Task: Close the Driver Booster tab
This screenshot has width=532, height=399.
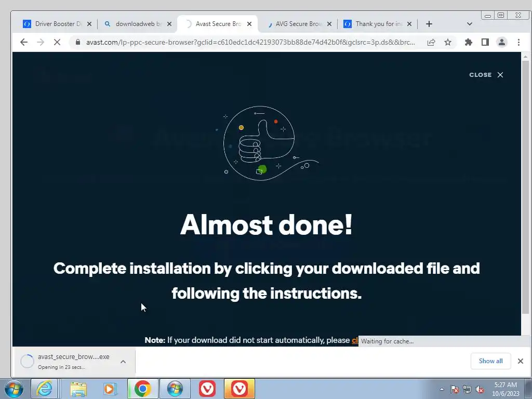Action: pos(89,24)
